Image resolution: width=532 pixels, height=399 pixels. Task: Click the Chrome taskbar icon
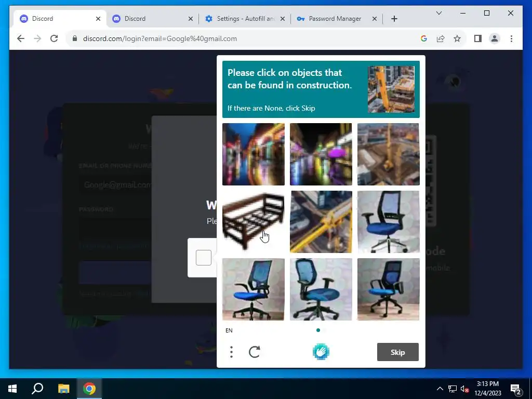pos(89,389)
